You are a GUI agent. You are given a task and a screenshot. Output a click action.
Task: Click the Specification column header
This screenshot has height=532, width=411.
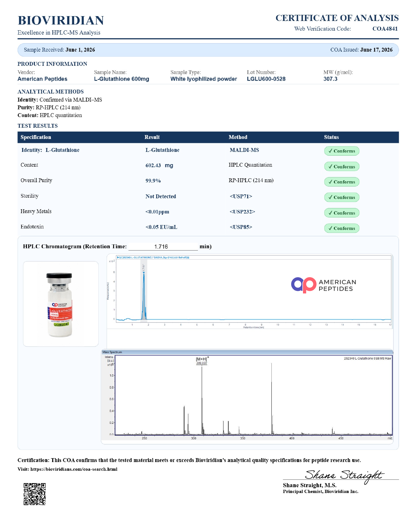click(x=36, y=137)
